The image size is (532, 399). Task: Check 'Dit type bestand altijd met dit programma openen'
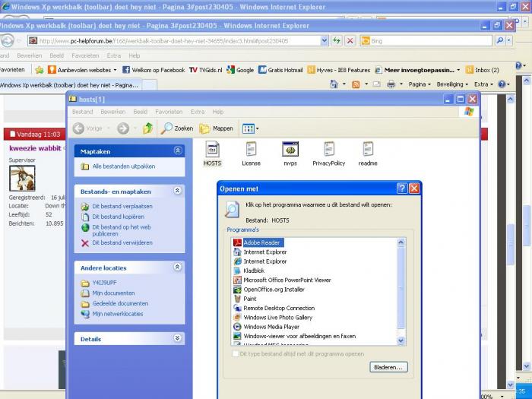[235, 354]
